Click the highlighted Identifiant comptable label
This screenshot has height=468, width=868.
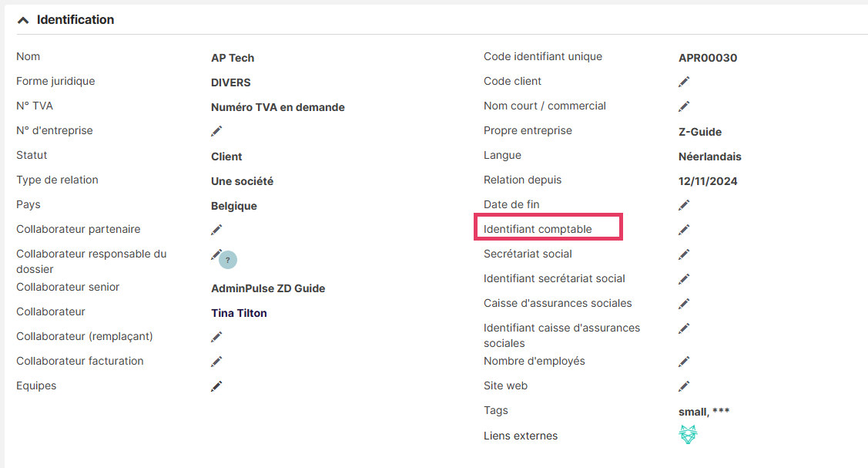[538, 229]
